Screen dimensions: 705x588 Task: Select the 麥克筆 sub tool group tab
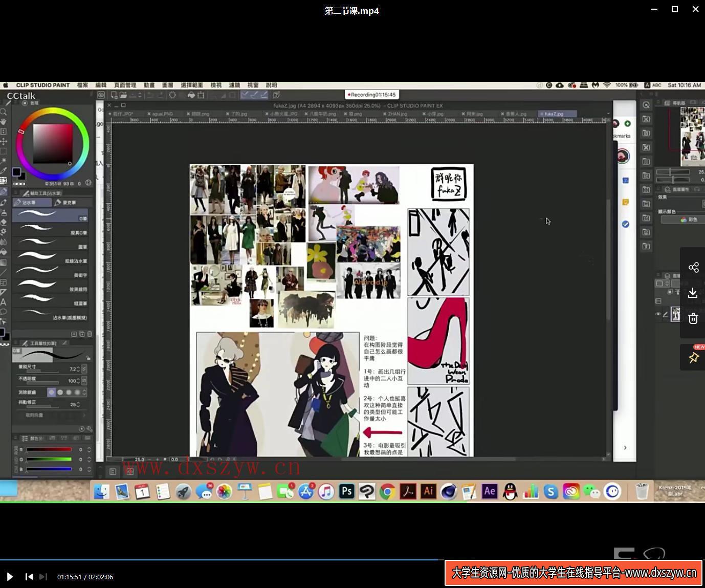point(72,203)
